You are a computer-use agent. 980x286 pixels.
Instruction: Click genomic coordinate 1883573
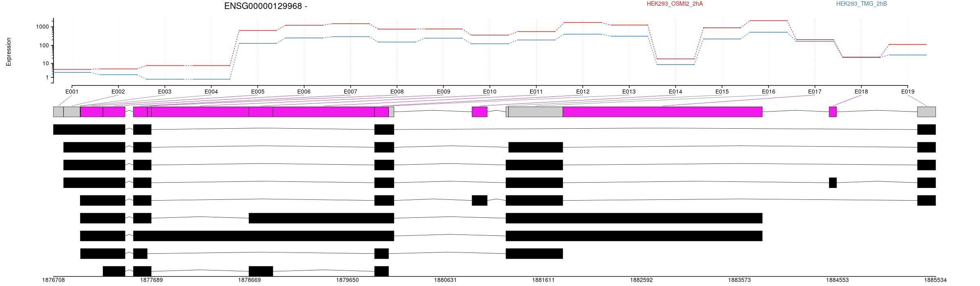(x=739, y=280)
